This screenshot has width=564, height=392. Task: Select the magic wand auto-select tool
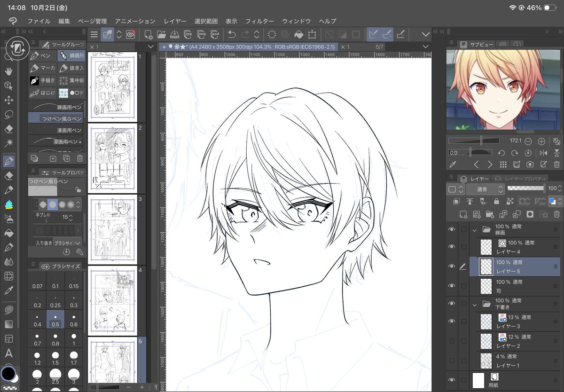(x=8, y=143)
